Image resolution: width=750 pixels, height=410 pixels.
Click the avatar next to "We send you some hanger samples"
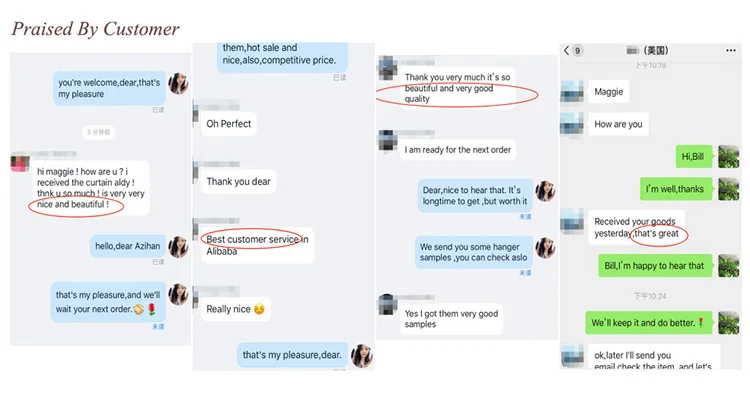tap(545, 248)
